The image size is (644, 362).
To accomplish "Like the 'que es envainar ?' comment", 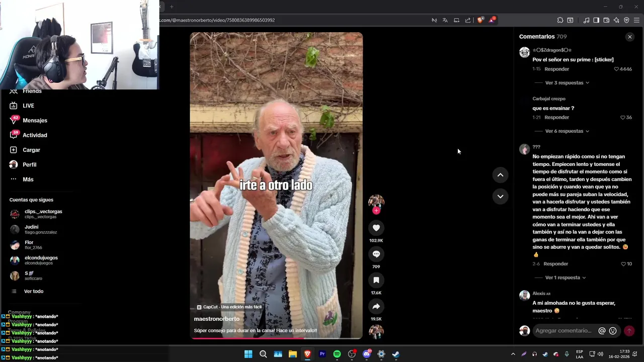I will 623,117.
